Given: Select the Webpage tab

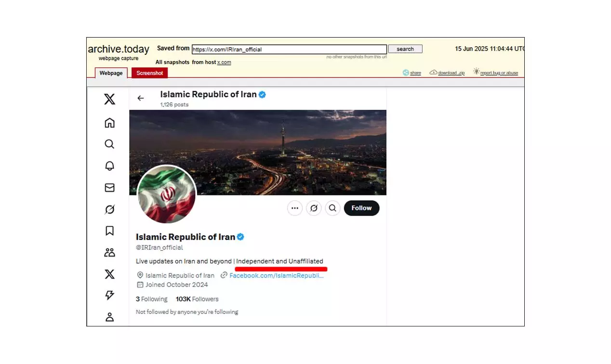Looking at the screenshot, I should 111,73.
